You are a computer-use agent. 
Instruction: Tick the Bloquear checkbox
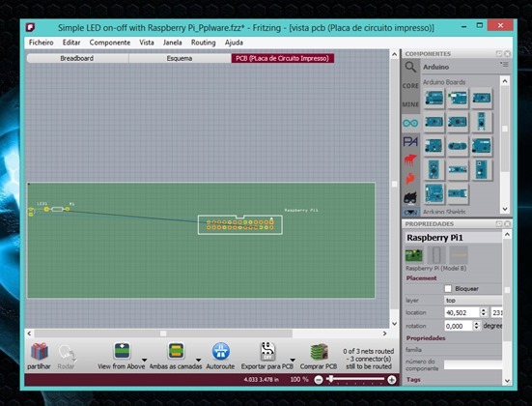pos(448,289)
